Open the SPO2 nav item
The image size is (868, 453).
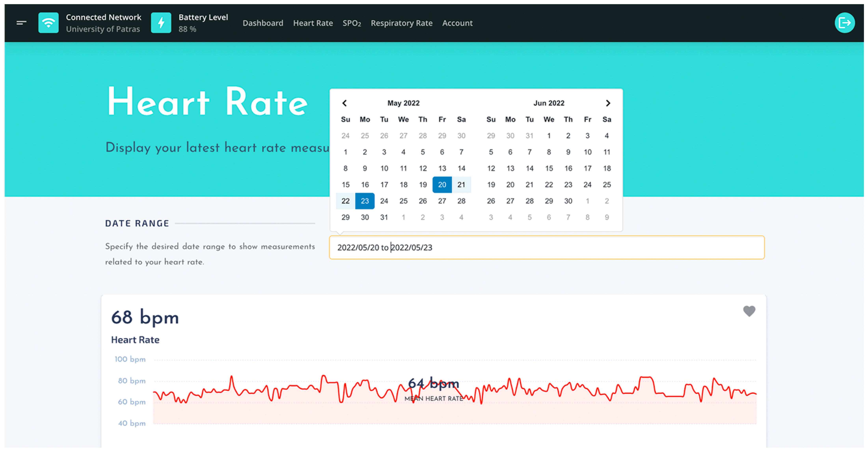351,23
